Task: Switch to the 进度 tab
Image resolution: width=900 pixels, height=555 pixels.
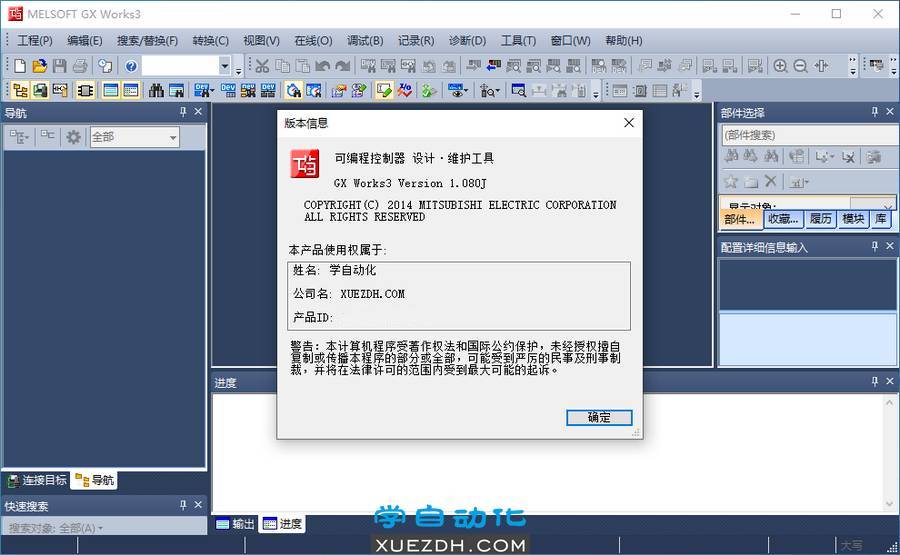Action: click(282, 523)
